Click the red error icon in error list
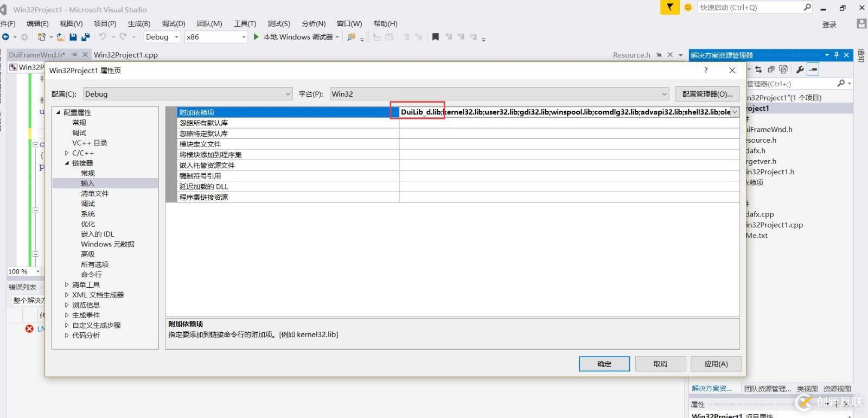868x418 pixels. click(29, 328)
